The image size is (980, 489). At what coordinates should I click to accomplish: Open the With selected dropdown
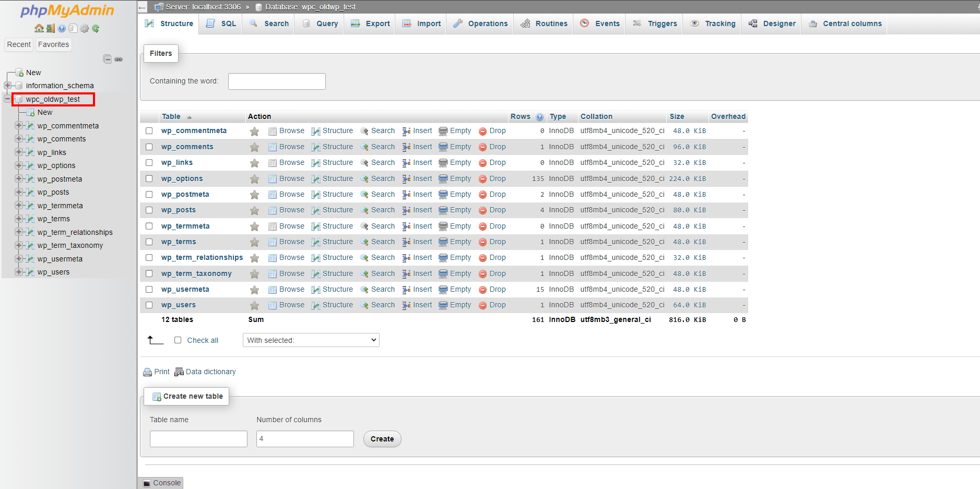311,340
